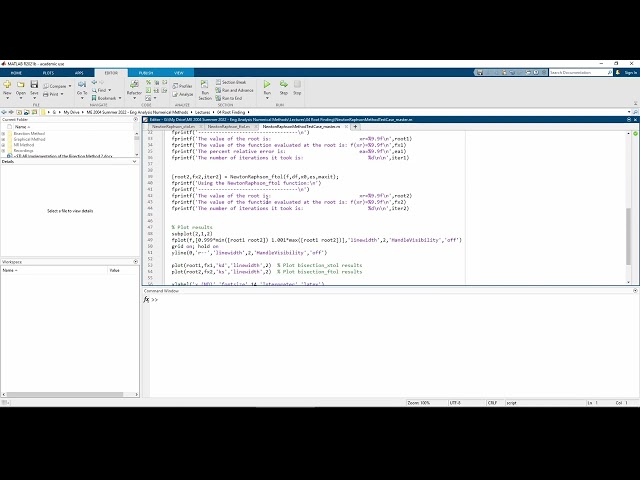Go back in folder history
640x480 pixels.
coord(4,112)
